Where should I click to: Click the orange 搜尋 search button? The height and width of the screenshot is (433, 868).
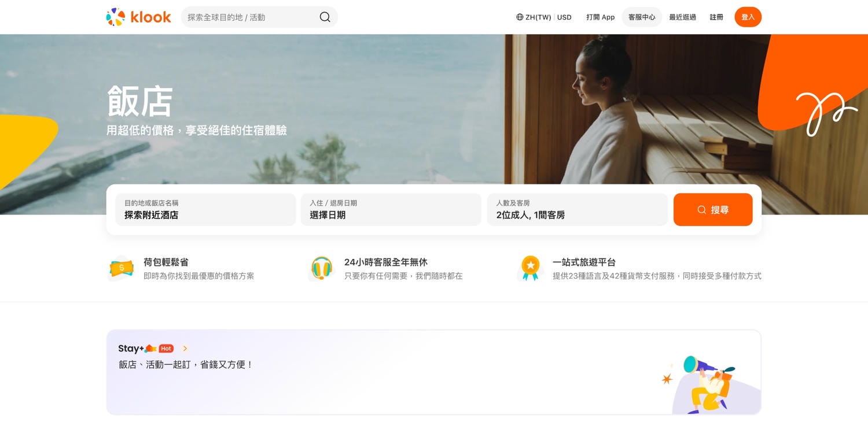[713, 209]
